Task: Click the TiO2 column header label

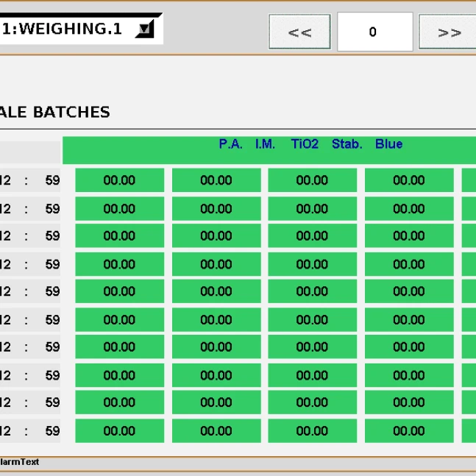Action: coord(305,144)
